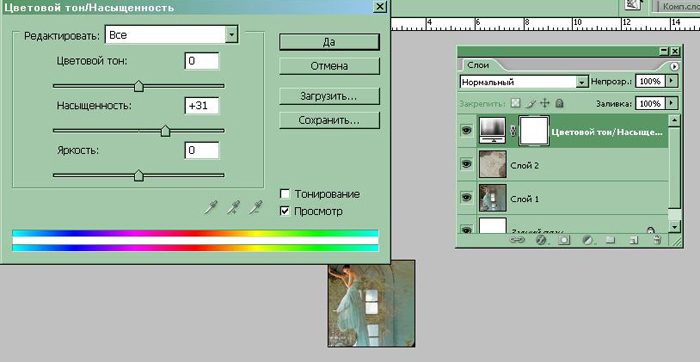Click the Да button
Image resolution: width=700 pixels, height=362 pixels.
[329, 42]
